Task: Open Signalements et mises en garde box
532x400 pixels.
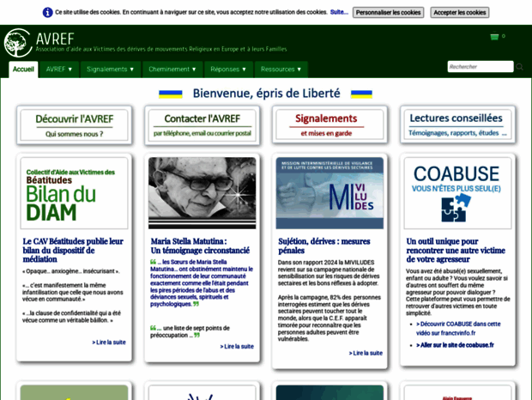Action: tap(329, 124)
